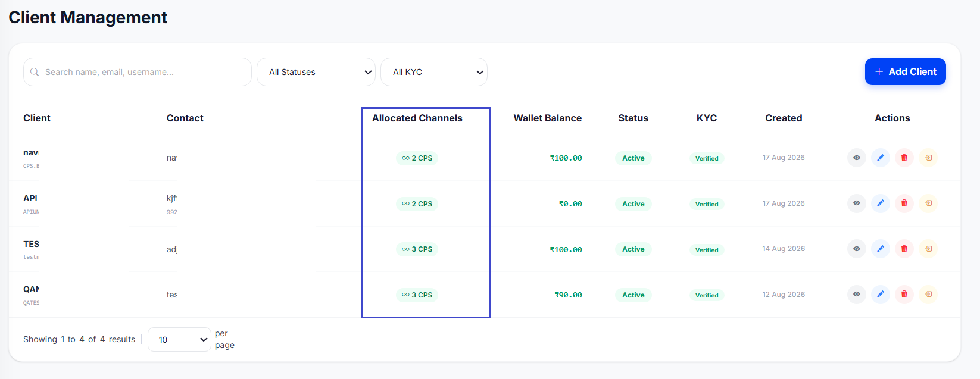The image size is (980, 379).
Task: Click the Verified KYC badge for TES
Action: 707,250
